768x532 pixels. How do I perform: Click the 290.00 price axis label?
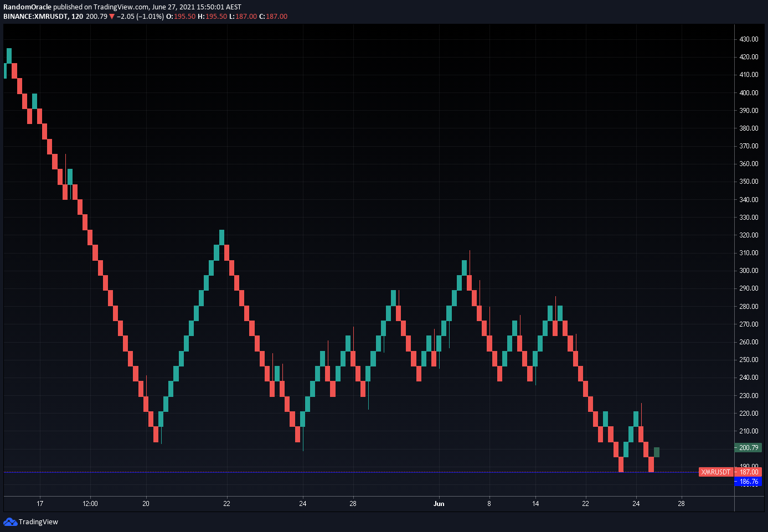tap(749, 288)
